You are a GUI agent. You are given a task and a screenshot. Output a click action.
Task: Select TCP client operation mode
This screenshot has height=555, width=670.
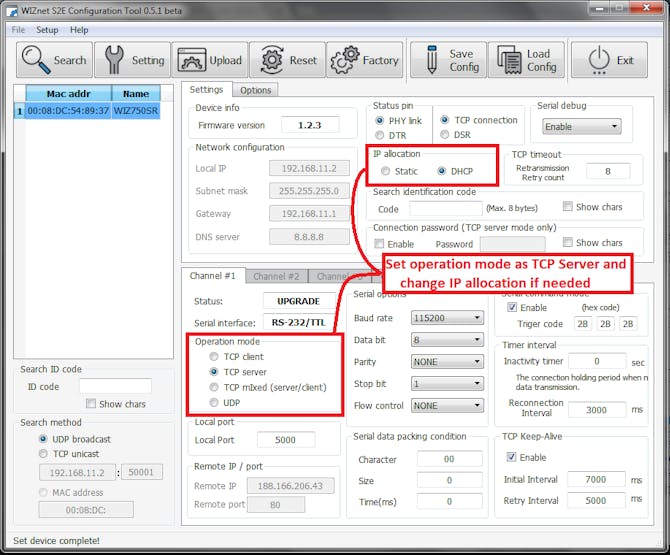point(214,356)
